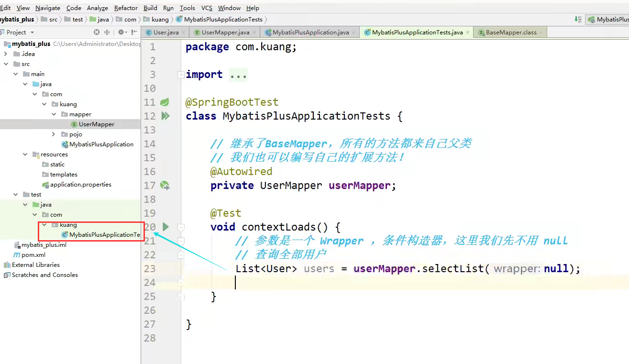Close the BaseMapper.class tab

coord(541,33)
